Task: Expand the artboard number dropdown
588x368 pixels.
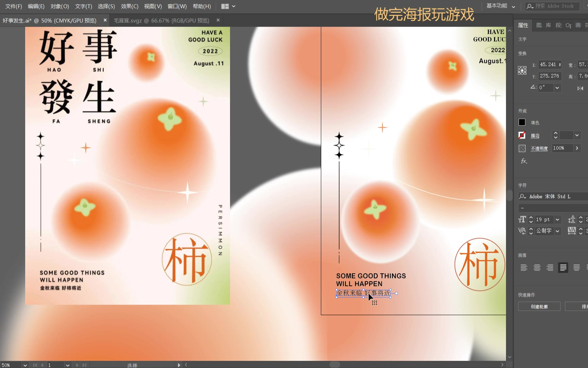Action: tap(68, 365)
